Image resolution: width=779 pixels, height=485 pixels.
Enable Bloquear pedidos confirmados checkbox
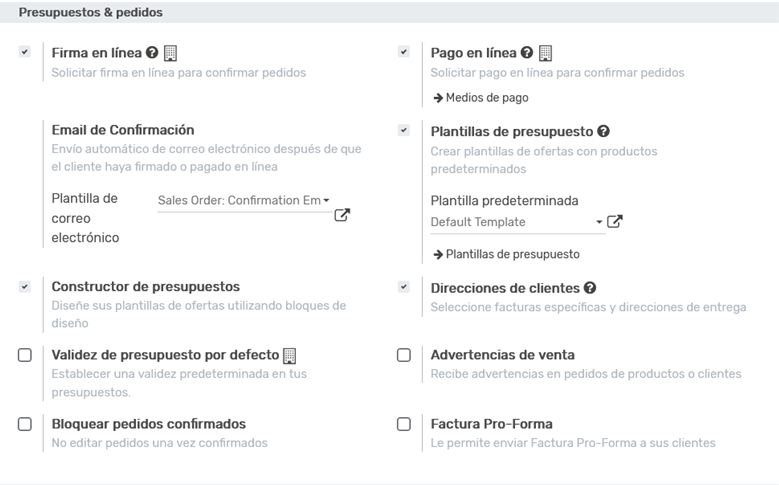[x=25, y=424]
